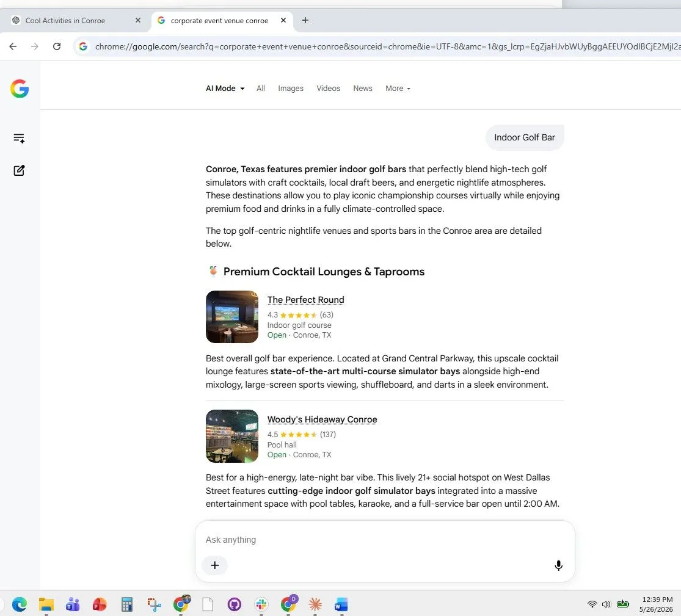Open PowerPoint from taskbar
This screenshot has height=616, width=681.
[x=100, y=604]
